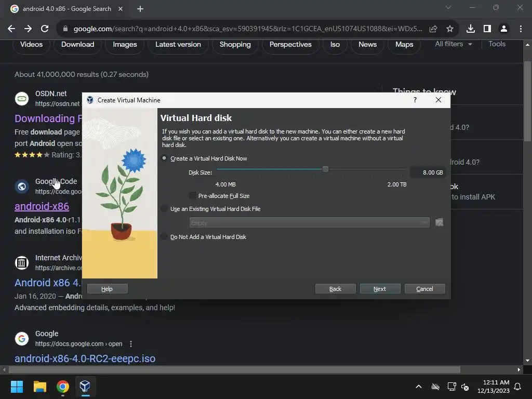Open the OSDN.net Downloading result link

(x=48, y=118)
